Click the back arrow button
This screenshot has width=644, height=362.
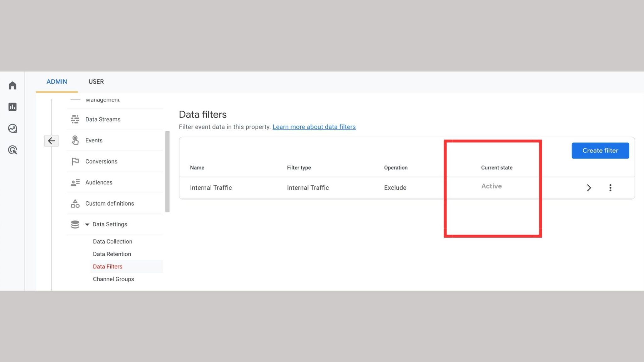(x=51, y=141)
